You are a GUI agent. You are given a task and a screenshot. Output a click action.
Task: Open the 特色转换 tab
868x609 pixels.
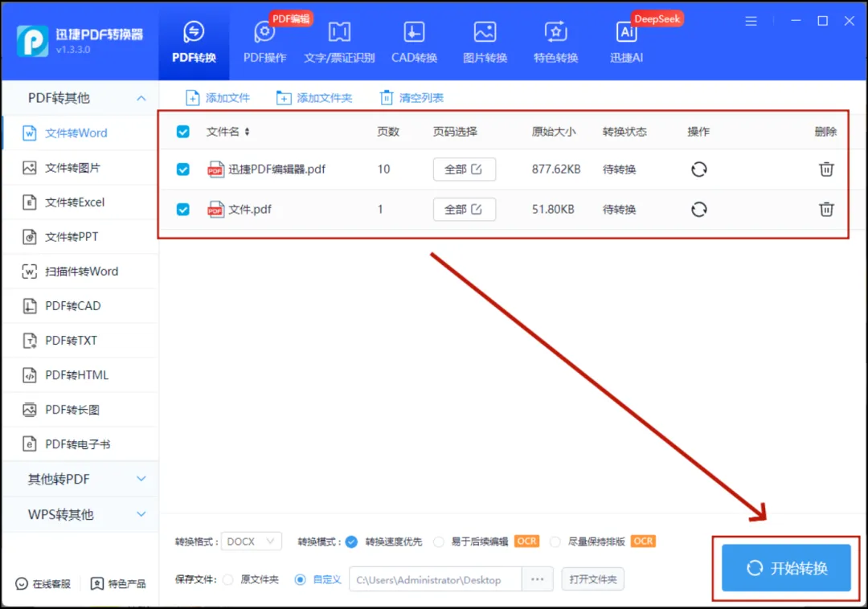555,42
